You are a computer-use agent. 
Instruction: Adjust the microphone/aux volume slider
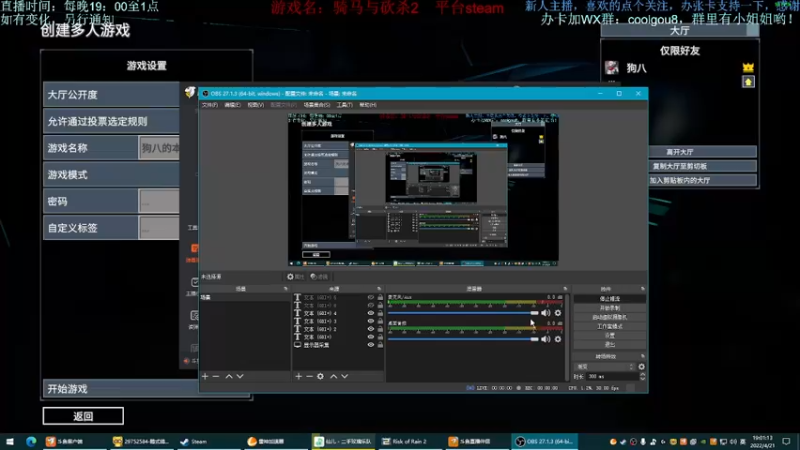[x=463, y=313]
